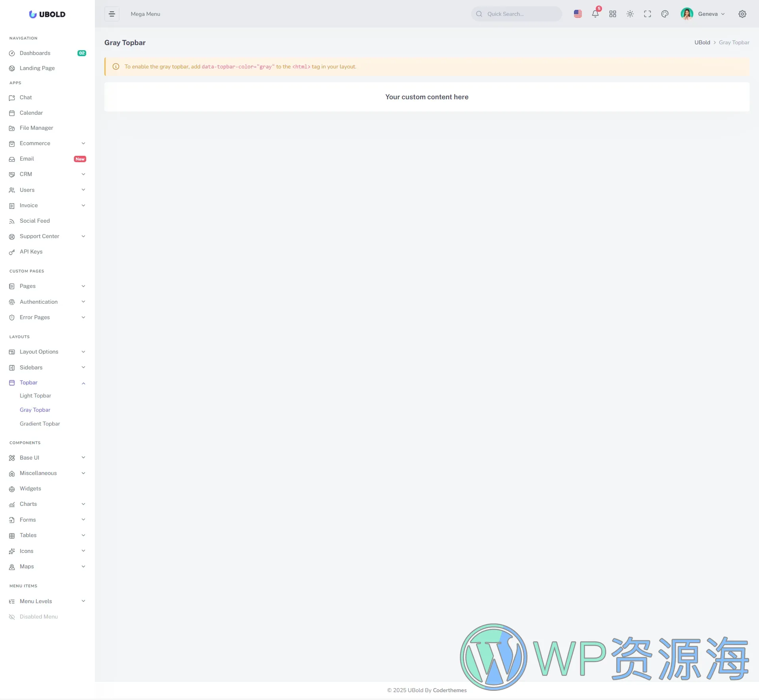This screenshot has width=759, height=700.
Task: Open Light Topbar page
Action: pos(36,395)
